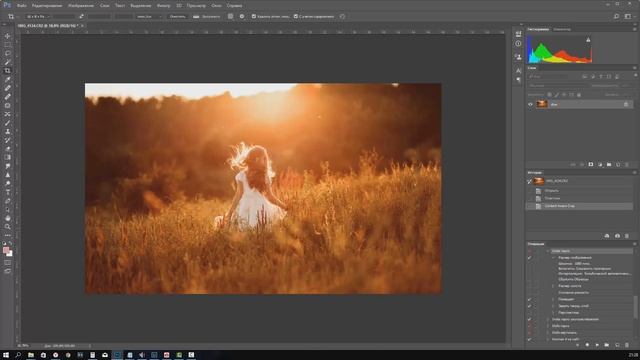Screen dimensions: 640x360
Task: Stop action playback or recording
Action: pyautogui.click(x=578, y=345)
